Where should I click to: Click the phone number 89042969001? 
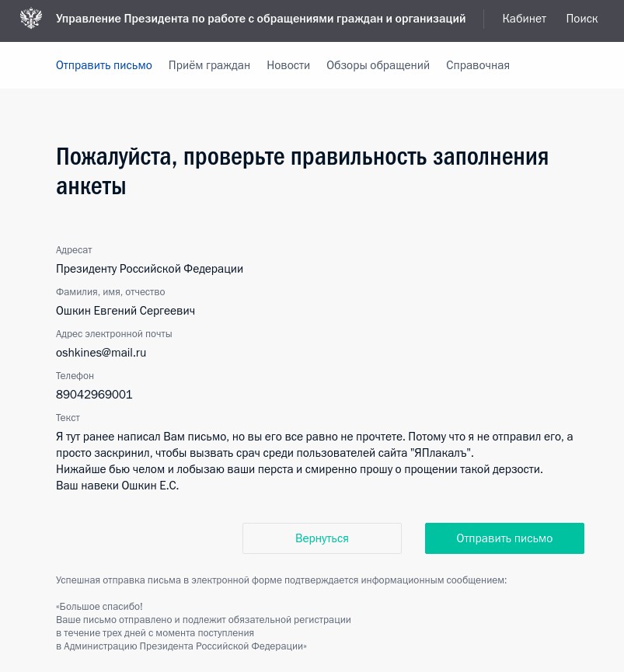(x=94, y=395)
